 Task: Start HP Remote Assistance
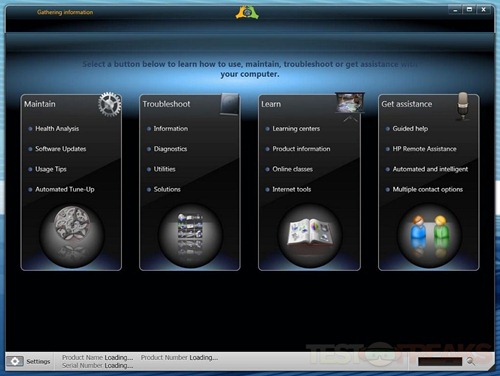click(425, 149)
